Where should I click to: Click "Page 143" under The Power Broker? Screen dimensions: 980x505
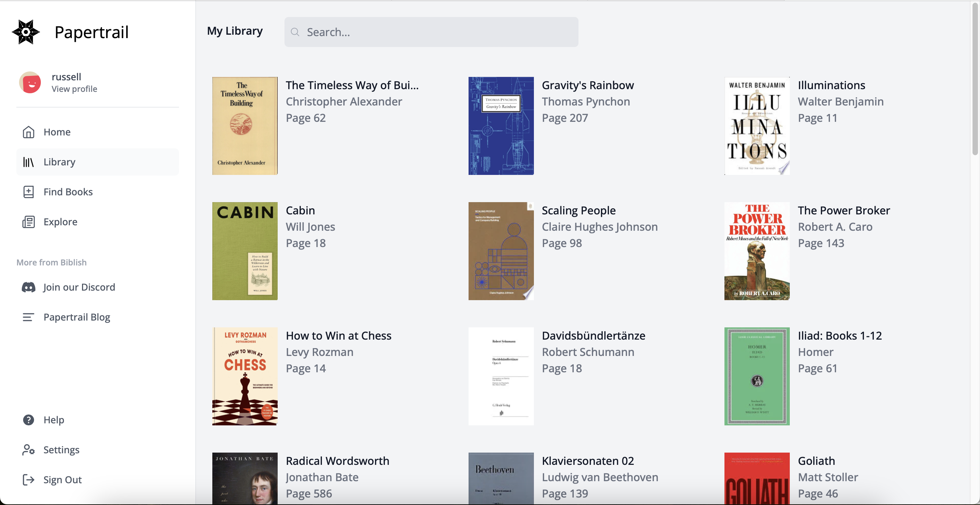click(x=821, y=243)
